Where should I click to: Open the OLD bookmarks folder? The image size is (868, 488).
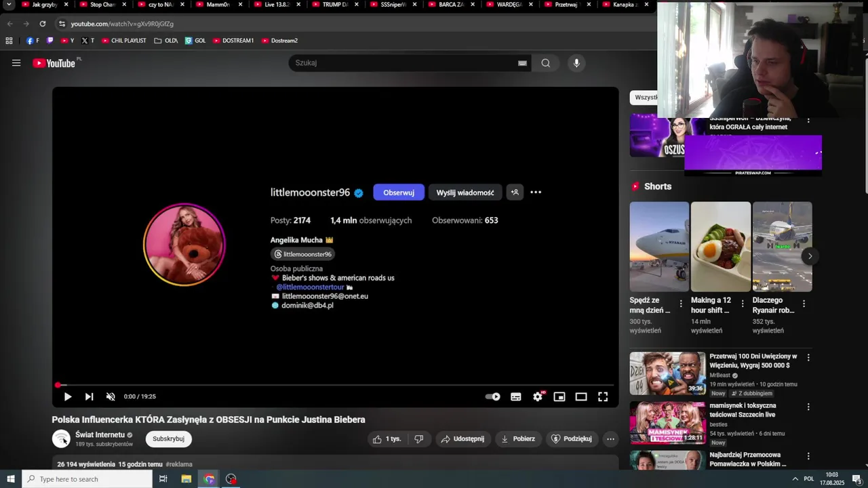coord(165,41)
